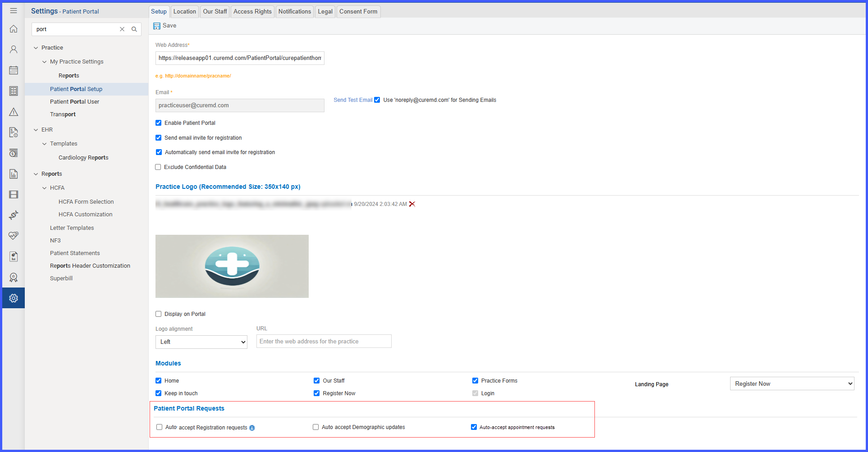Open the pie chart document icon
This screenshot has width=868, height=452.
tap(14, 256)
